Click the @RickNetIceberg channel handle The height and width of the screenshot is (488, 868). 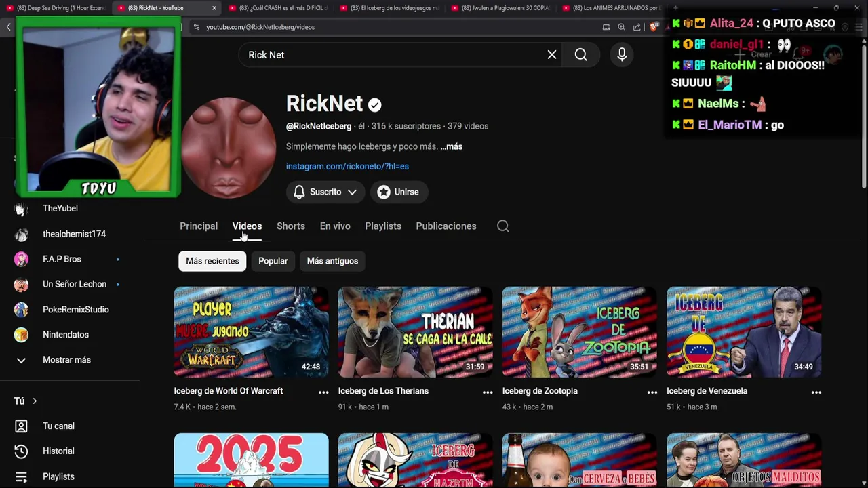(319, 126)
